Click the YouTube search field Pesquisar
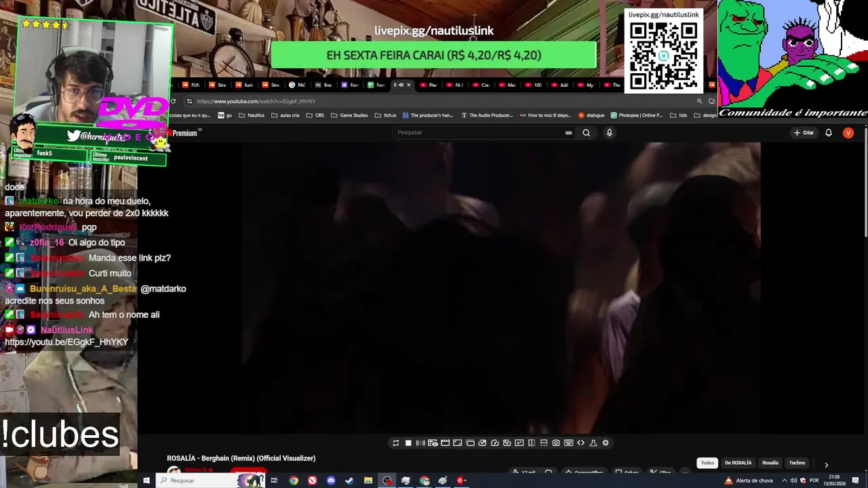 (481, 133)
